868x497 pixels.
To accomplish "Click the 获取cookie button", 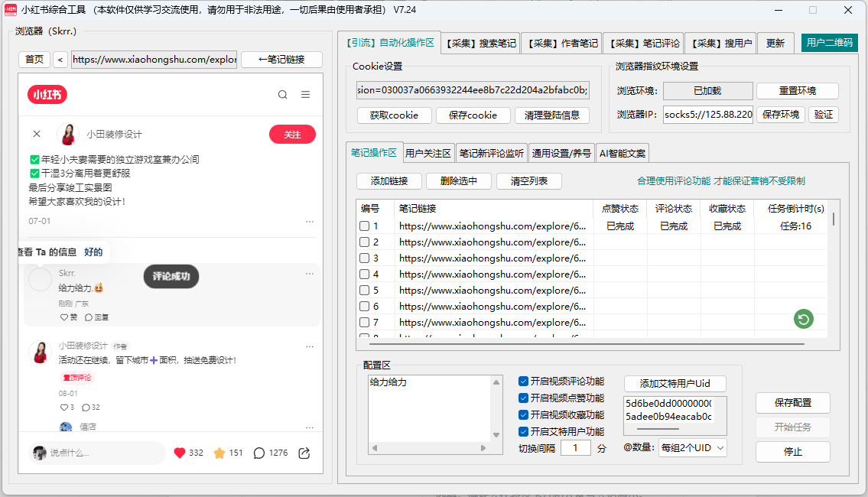I will [x=394, y=115].
